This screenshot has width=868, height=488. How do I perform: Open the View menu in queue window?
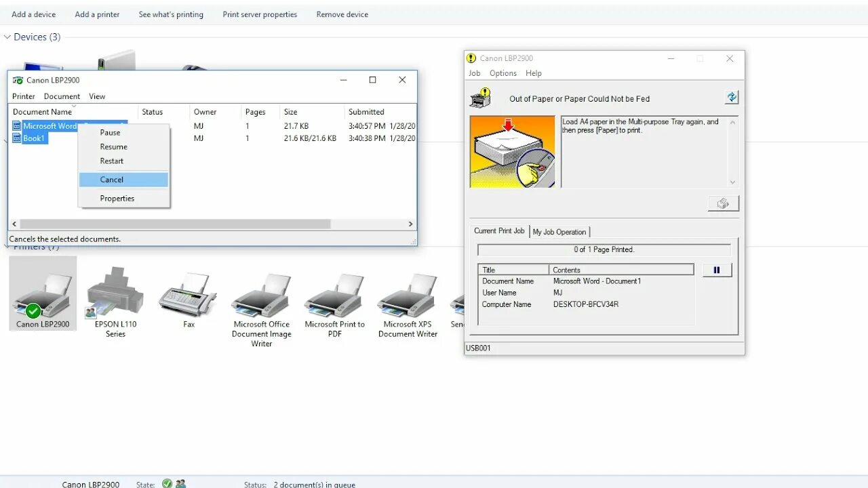point(97,96)
